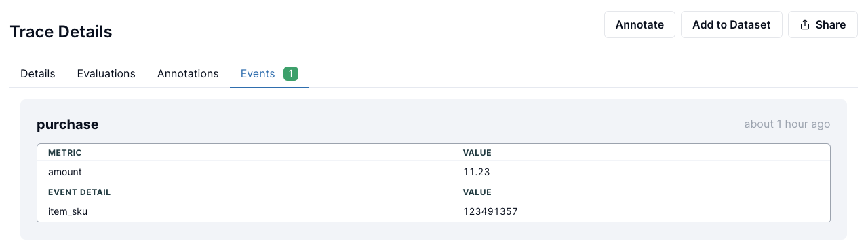Click the VALUE header beside EVENT DETAIL
This screenshot has width=868, height=252.
477,192
